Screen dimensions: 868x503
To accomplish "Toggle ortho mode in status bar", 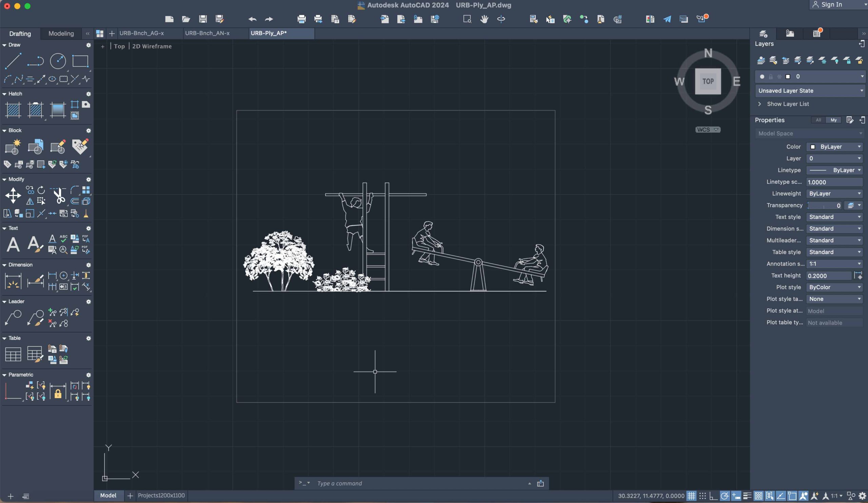I will pos(713,496).
